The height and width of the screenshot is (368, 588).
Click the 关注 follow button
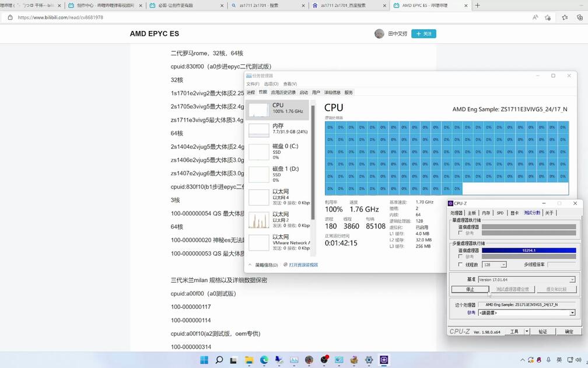point(423,33)
